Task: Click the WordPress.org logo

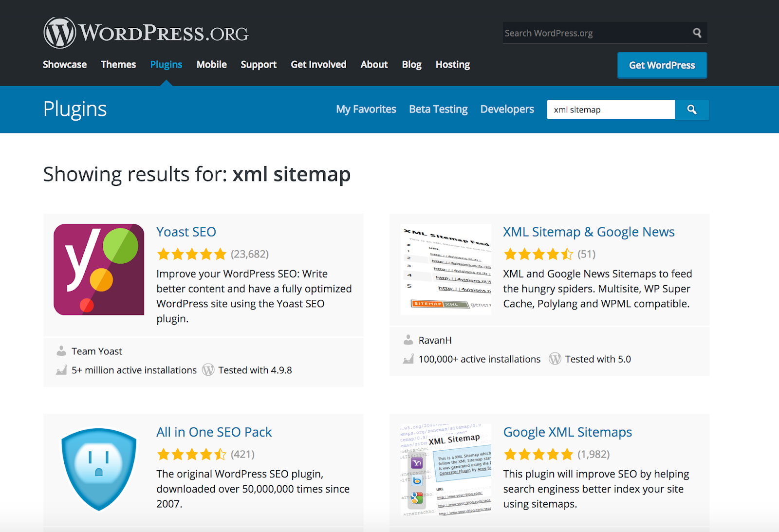Action: pos(146,33)
